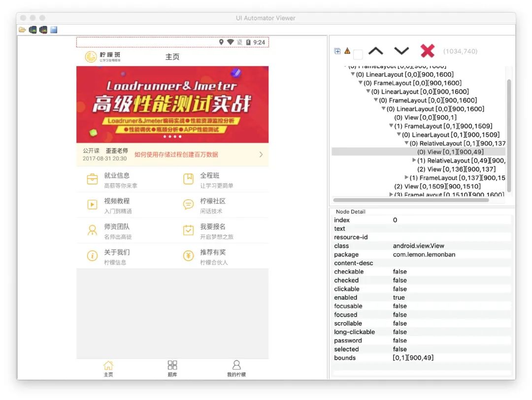Tap the play icon beside 视频教程
Screen dimensions: 532x400
coord(92,204)
